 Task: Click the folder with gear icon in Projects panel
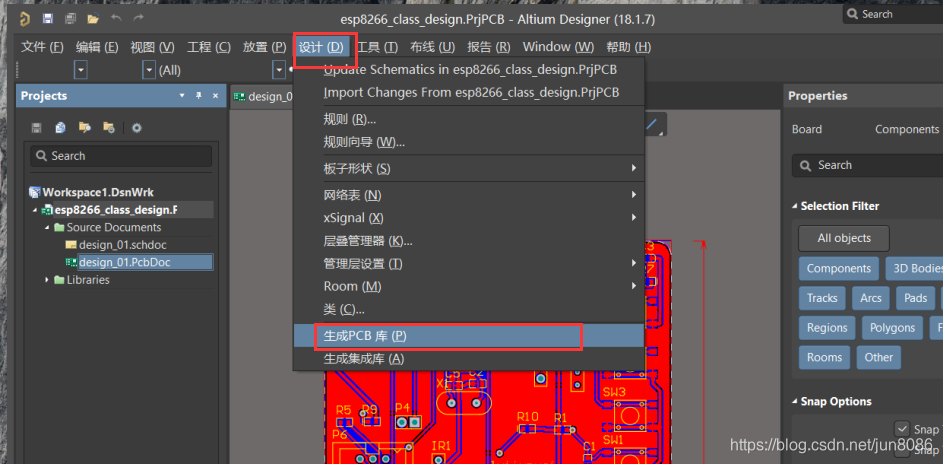(x=108, y=127)
